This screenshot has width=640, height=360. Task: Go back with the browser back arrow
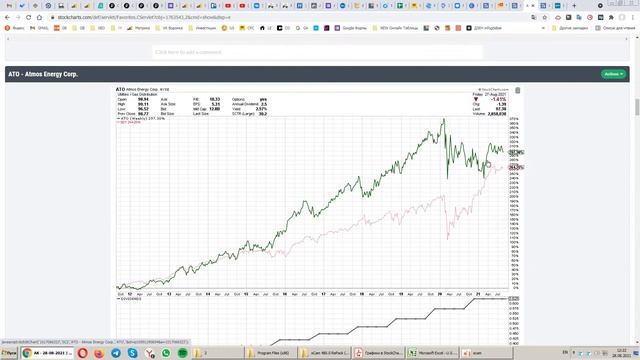7,18
